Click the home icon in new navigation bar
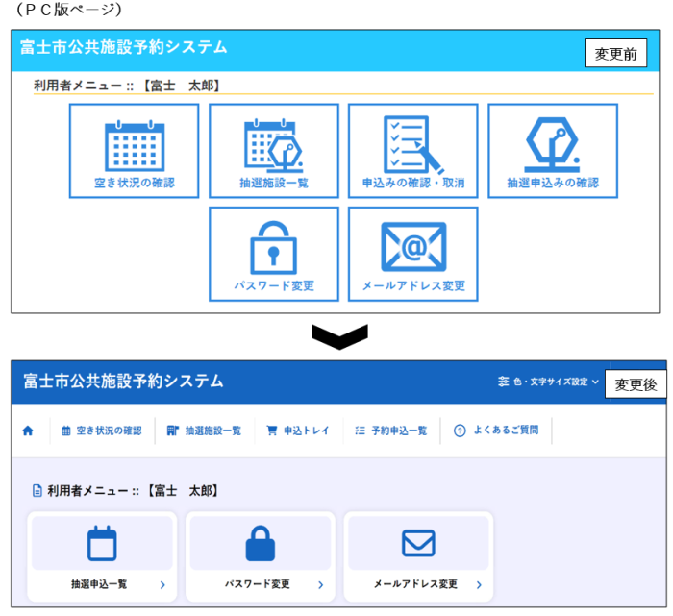This screenshot has height=616, width=673. [28, 431]
